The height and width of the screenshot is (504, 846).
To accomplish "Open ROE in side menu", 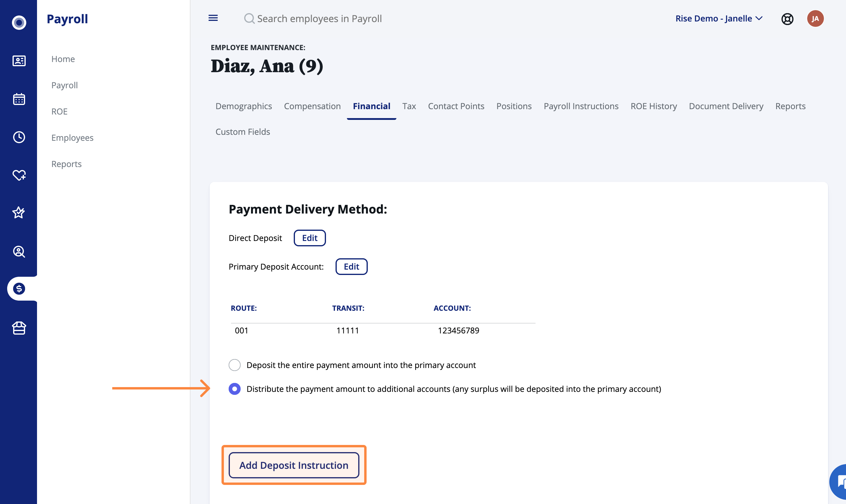I will 59,112.
